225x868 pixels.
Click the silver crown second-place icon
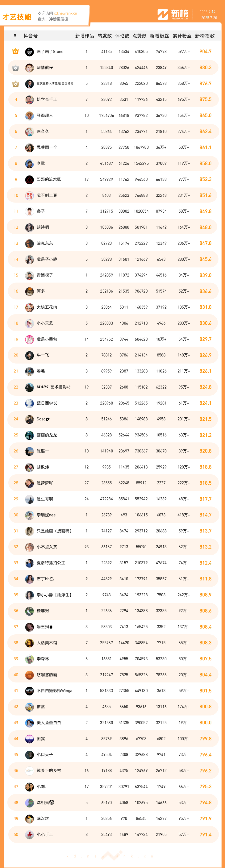[15, 68]
